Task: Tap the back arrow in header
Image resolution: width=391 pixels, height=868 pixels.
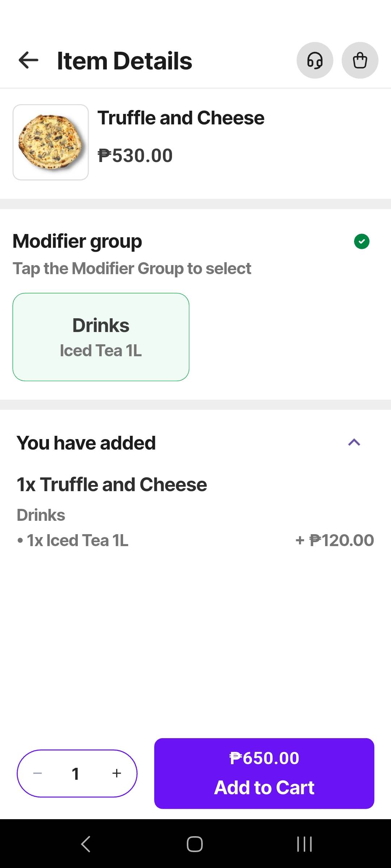Action: (x=29, y=60)
